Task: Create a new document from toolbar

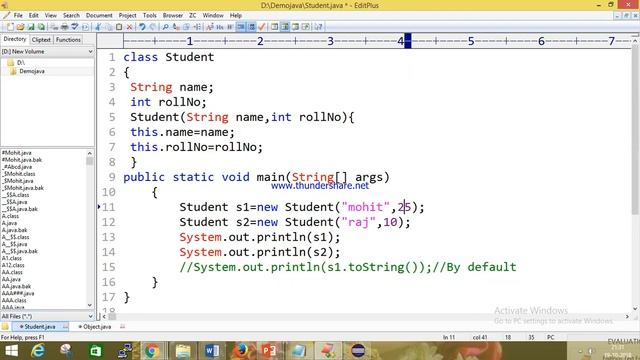Action: [10, 27]
